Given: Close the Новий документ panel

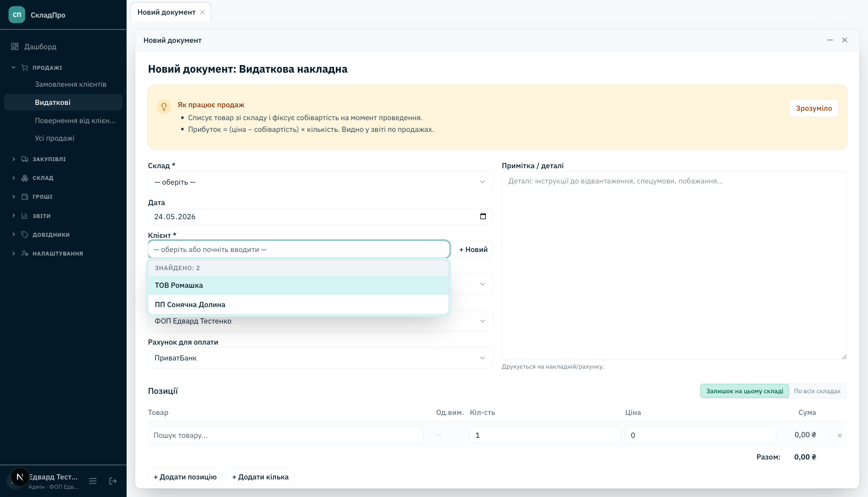Looking at the screenshot, I should (845, 40).
